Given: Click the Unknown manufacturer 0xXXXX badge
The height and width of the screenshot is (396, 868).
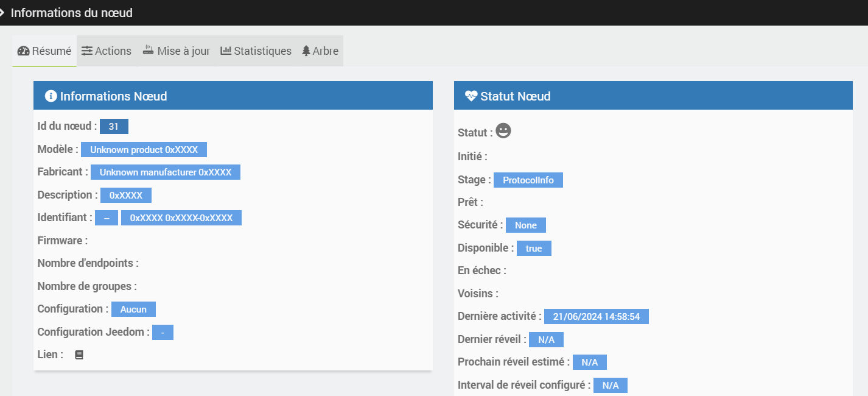Looking at the screenshot, I should coord(166,172).
